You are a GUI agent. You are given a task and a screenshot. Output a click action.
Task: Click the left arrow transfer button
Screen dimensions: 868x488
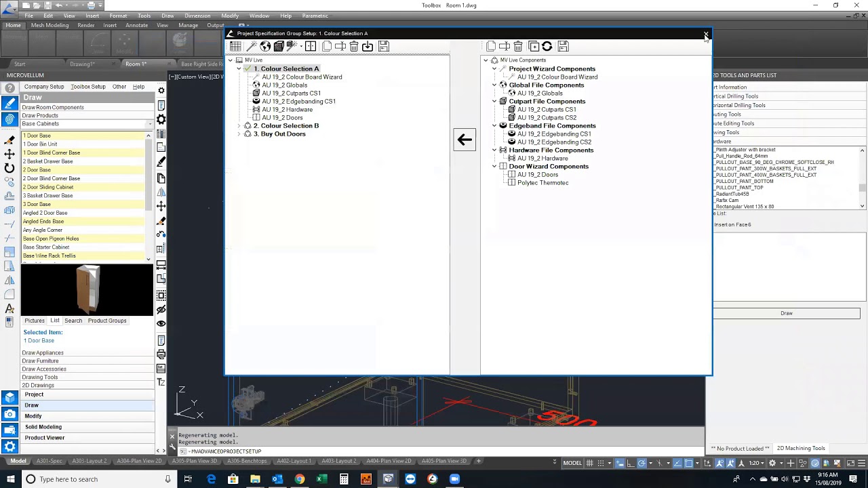[x=465, y=140]
